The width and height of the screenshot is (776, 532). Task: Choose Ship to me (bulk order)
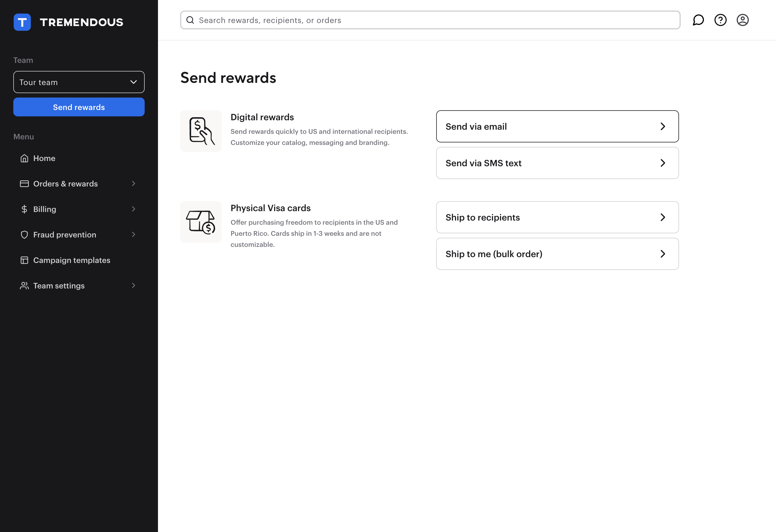click(557, 254)
